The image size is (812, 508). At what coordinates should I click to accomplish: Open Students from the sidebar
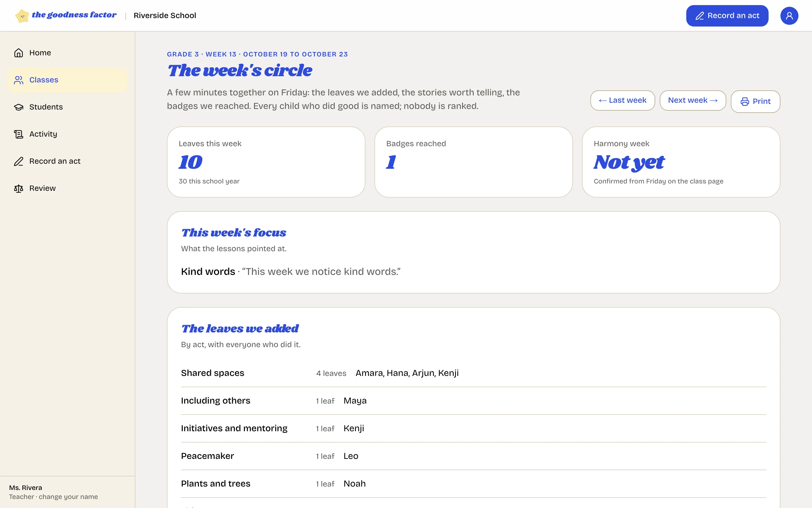67,107
